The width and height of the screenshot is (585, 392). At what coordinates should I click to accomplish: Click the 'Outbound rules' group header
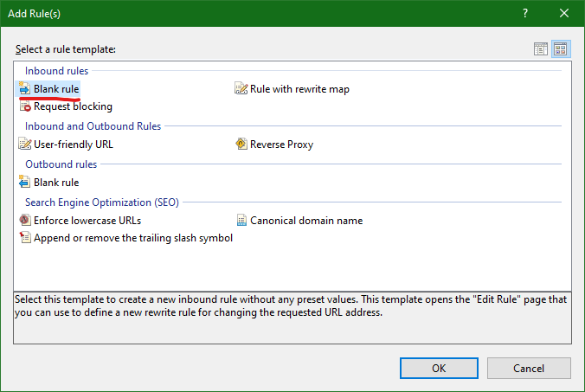click(61, 164)
